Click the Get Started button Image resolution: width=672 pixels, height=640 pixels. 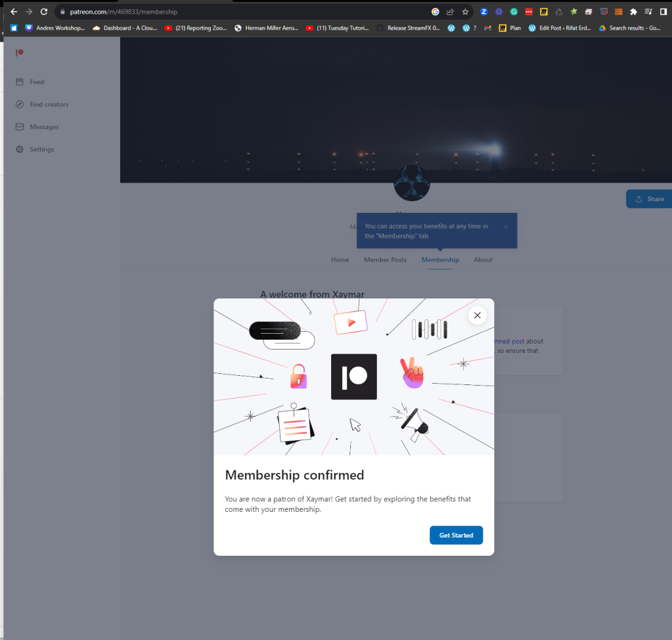pos(456,535)
